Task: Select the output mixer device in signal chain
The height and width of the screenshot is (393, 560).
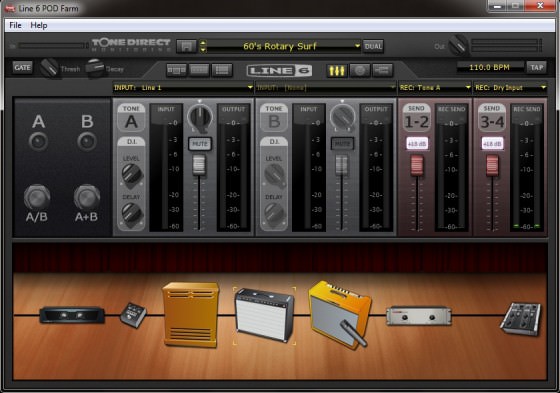Action: click(521, 319)
